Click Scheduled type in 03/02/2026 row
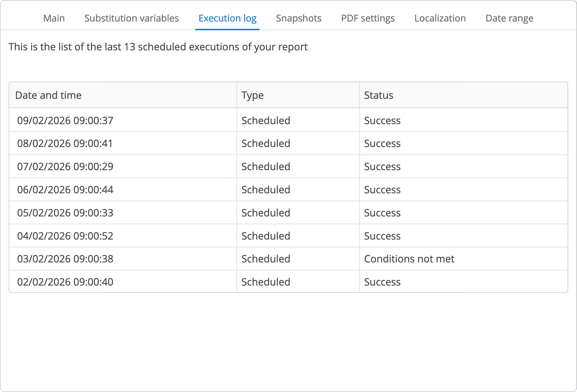The height and width of the screenshot is (392, 577). [266, 259]
